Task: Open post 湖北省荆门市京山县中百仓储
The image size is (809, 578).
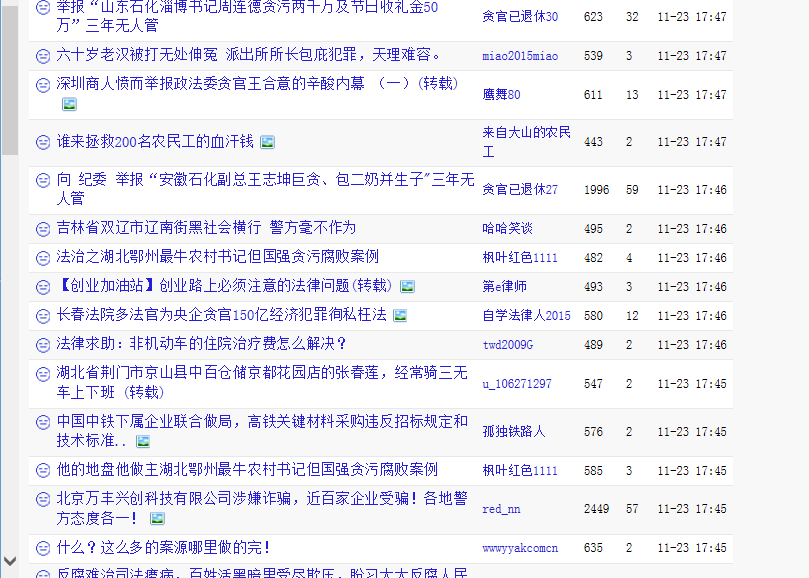Action: point(262,382)
